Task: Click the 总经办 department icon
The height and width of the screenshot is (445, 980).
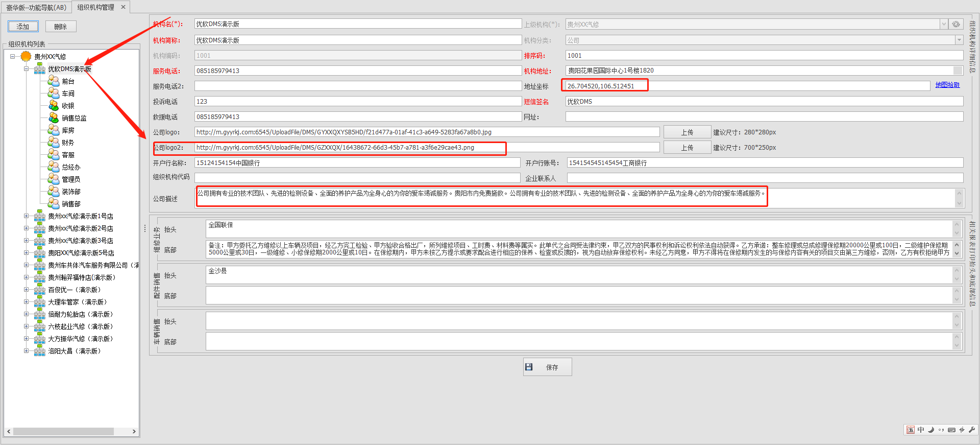Action: click(x=54, y=167)
